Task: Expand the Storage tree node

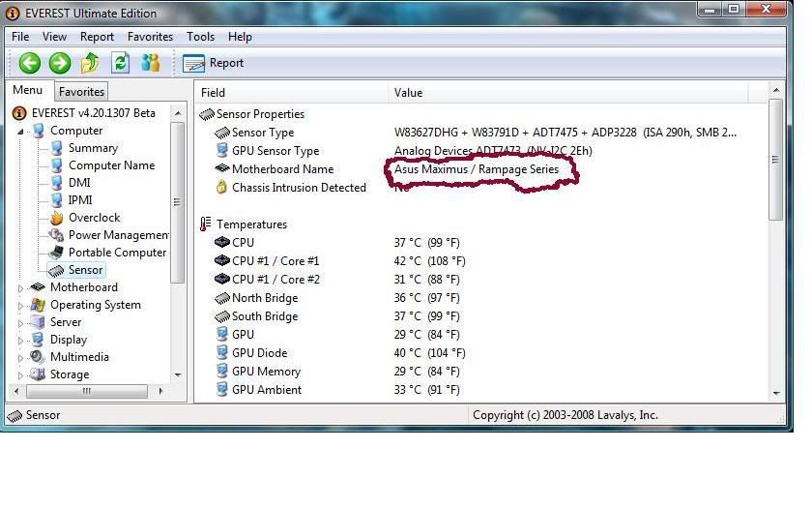Action: pos(20,375)
